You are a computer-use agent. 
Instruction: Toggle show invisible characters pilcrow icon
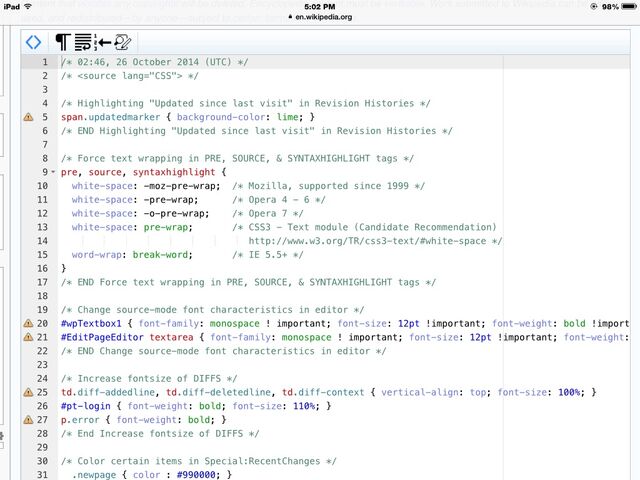(x=63, y=42)
